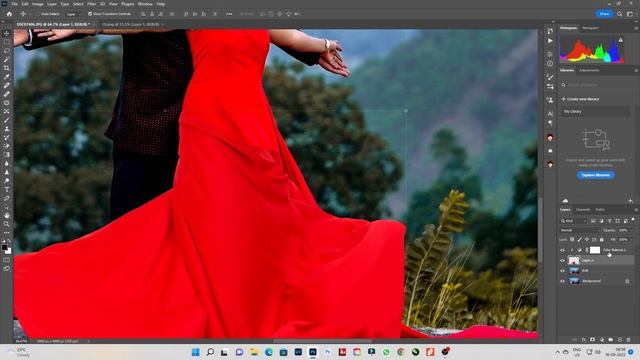The width and height of the screenshot is (640, 360).
Task: Select the Zoom tool in the toolbox
Action: [7, 224]
